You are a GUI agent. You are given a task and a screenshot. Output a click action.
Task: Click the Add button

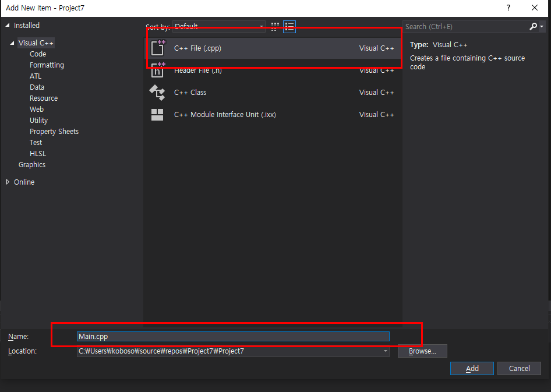[472, 368]
